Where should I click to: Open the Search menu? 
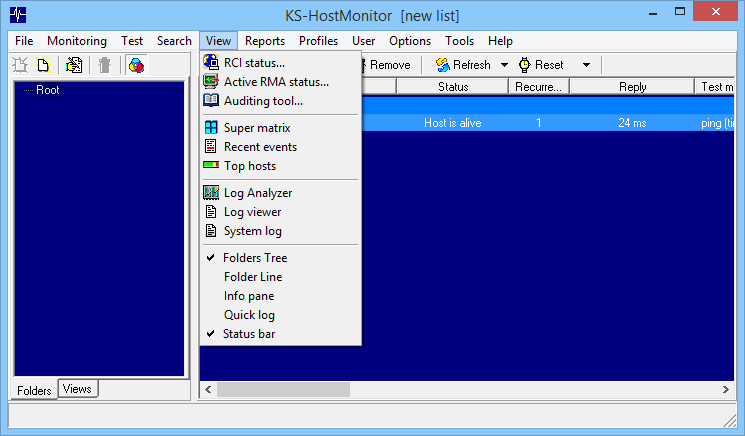tap(174, 41)
